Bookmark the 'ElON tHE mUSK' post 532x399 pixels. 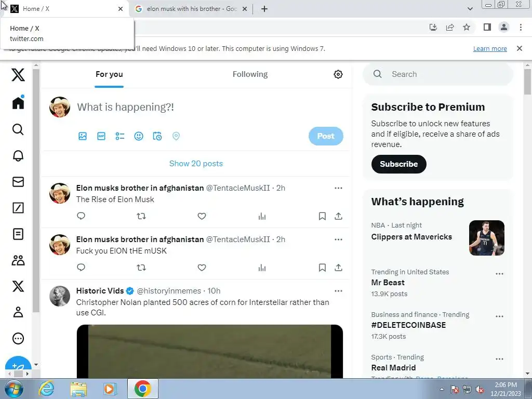click(x=322, y=268)
